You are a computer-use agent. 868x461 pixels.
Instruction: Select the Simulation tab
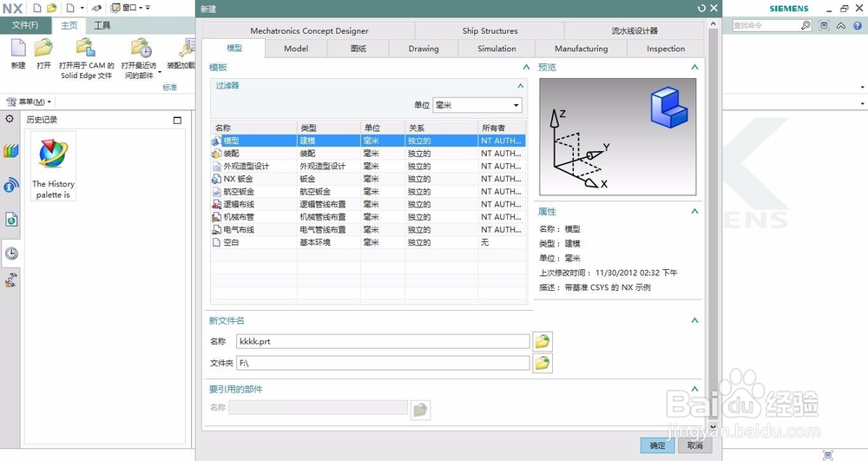[x=496, y=49]
